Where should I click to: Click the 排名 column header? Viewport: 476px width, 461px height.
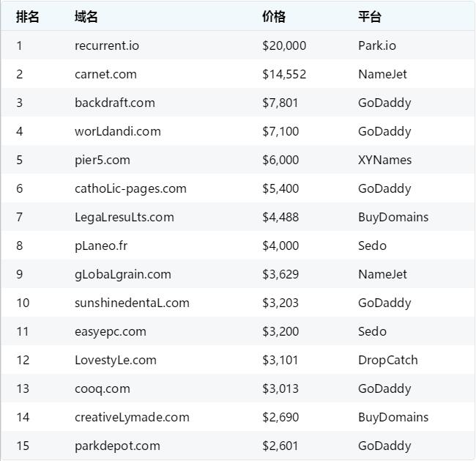(x=28, y=16)
